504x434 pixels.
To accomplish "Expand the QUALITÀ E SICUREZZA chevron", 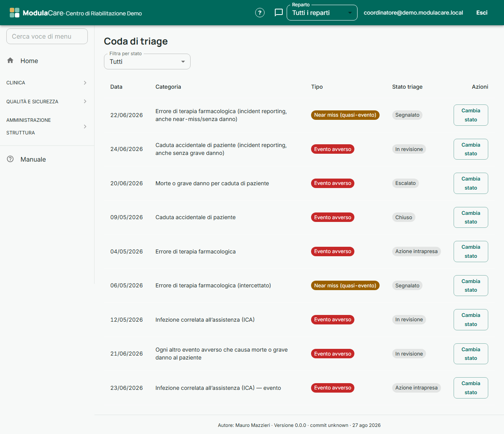I will (85, 101).
